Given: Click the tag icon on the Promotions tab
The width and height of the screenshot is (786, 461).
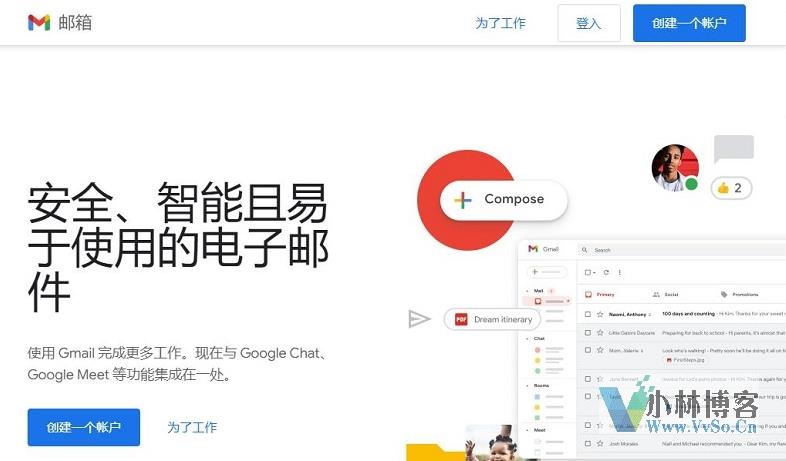Looking at the screenshot, I should tap(724, 295).
